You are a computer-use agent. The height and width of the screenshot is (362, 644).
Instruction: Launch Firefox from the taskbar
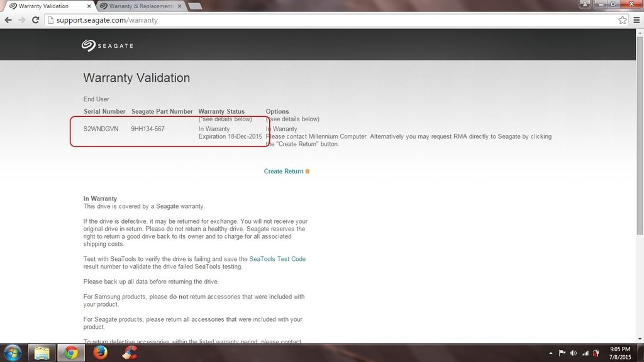coord(100,353)
